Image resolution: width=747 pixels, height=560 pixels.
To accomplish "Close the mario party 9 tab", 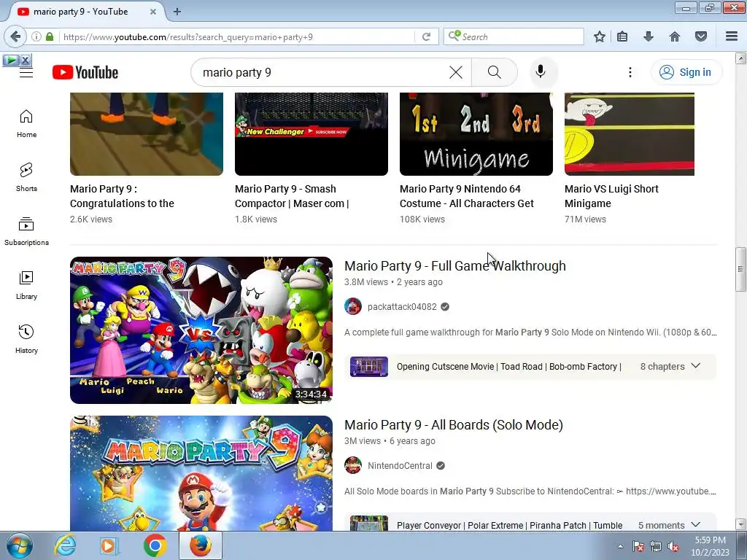I will (x=153, y=12).
